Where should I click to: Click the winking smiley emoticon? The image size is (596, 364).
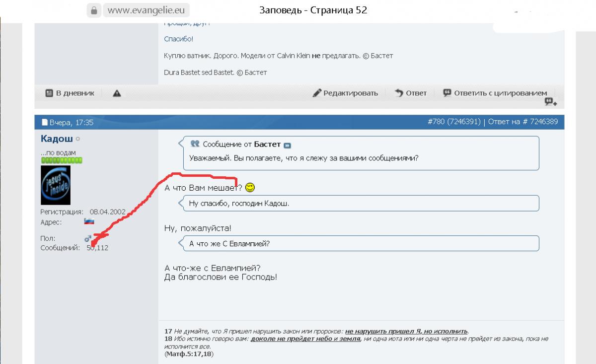coord(250,187)
